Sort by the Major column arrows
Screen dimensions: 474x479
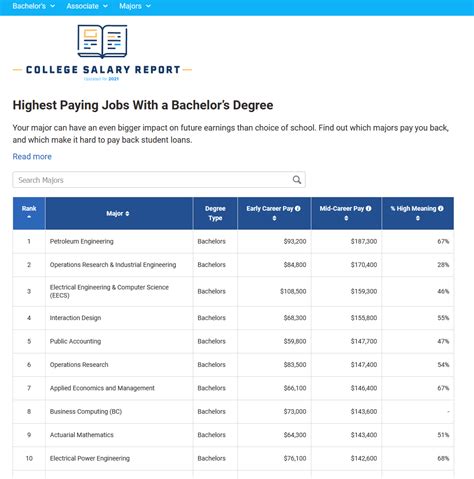pyautogui.click(x=127, y=214)
